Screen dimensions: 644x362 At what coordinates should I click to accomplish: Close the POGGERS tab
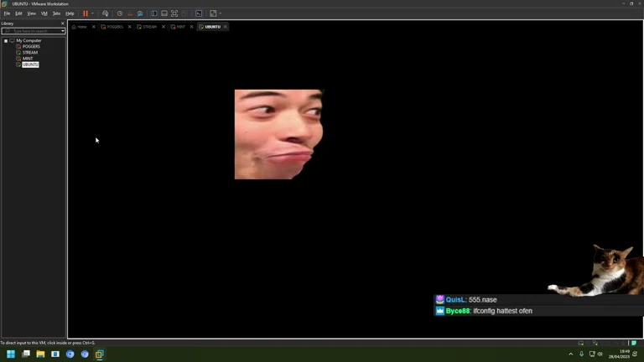129,27
